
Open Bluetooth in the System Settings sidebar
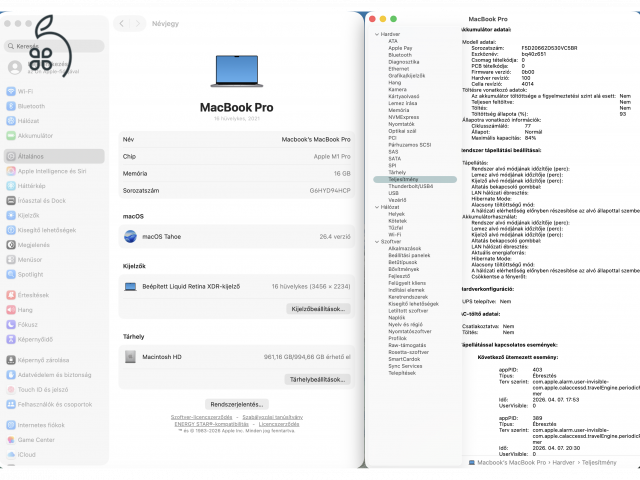pyautogui.click(x=25, y=106)
